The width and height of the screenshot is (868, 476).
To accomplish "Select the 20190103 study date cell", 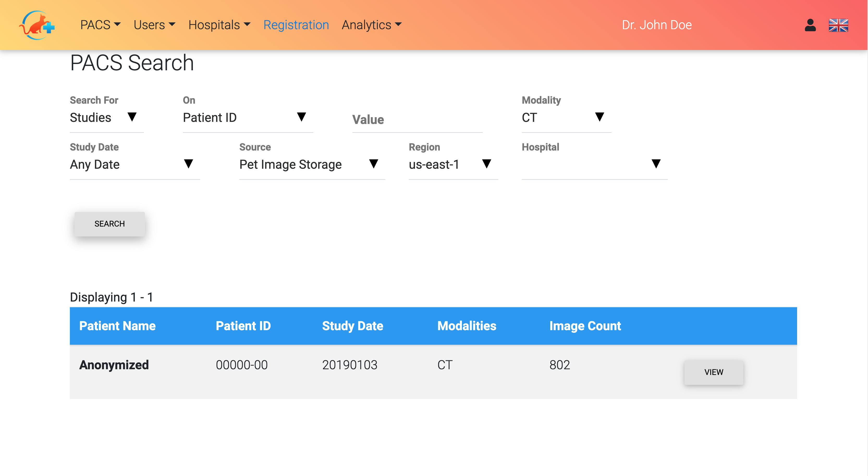I will 350,365.
